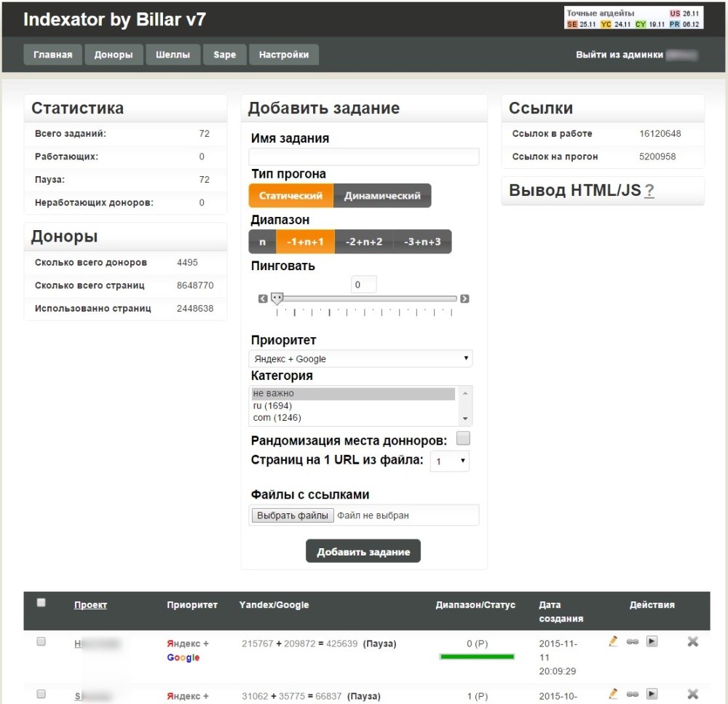Toggle select-all checkbox in table header

[x=41, y=603]
